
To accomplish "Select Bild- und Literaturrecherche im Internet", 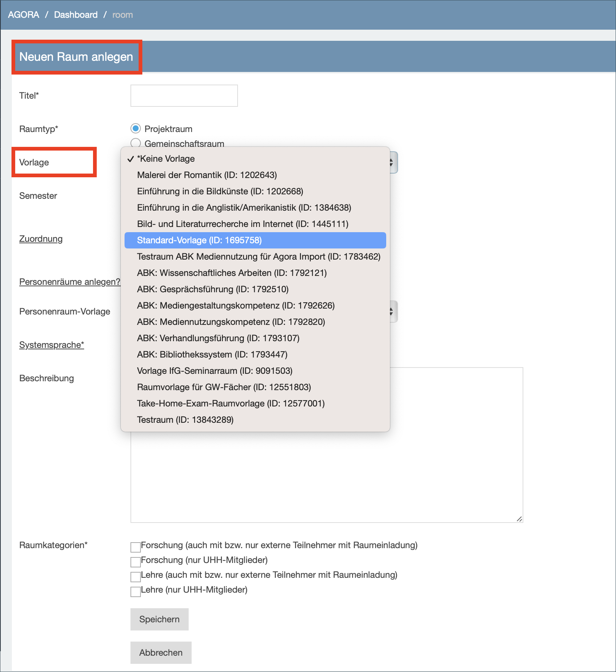I will point(255,224).
